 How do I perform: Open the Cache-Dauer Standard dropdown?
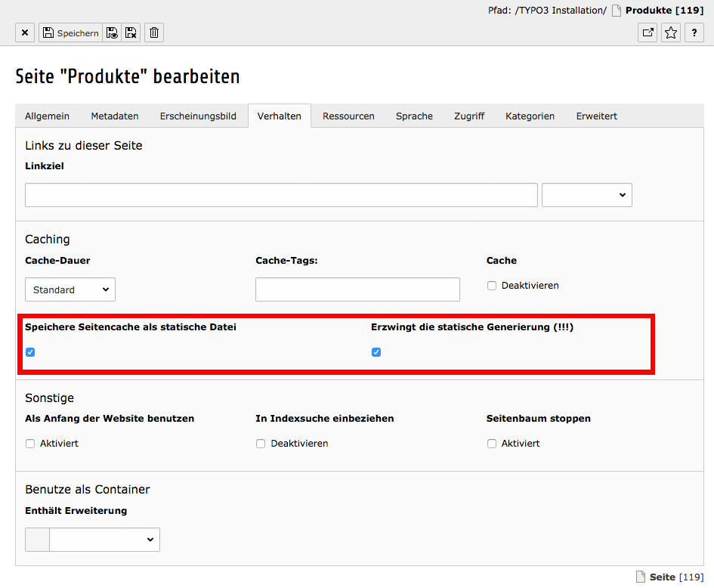click(70, 289)
